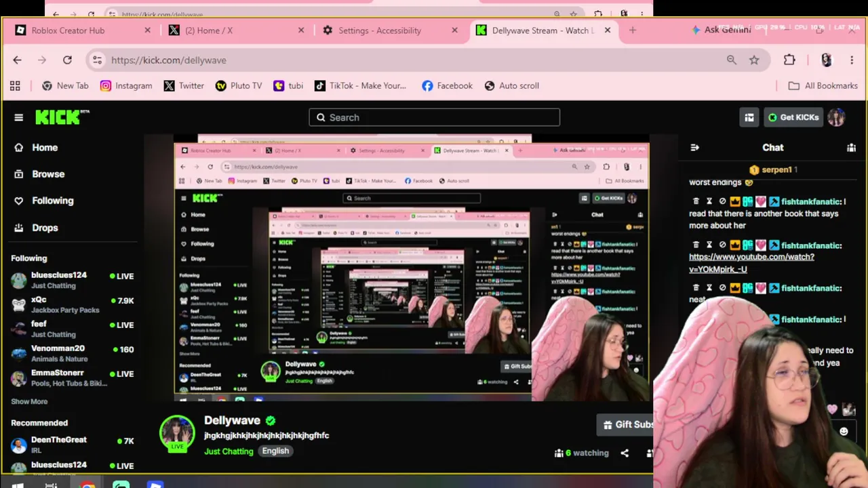Viewport: 868px width, 488px height.
Task: Reload the Kick page
Action: pyautogui.click(x=67, y=60)
